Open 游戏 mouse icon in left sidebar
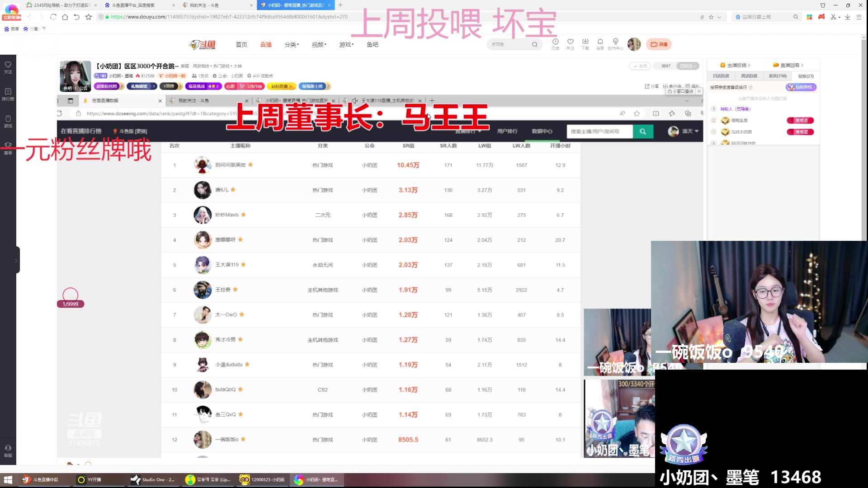The width and height of the screenshot is (868, 488). pos(8,121)
